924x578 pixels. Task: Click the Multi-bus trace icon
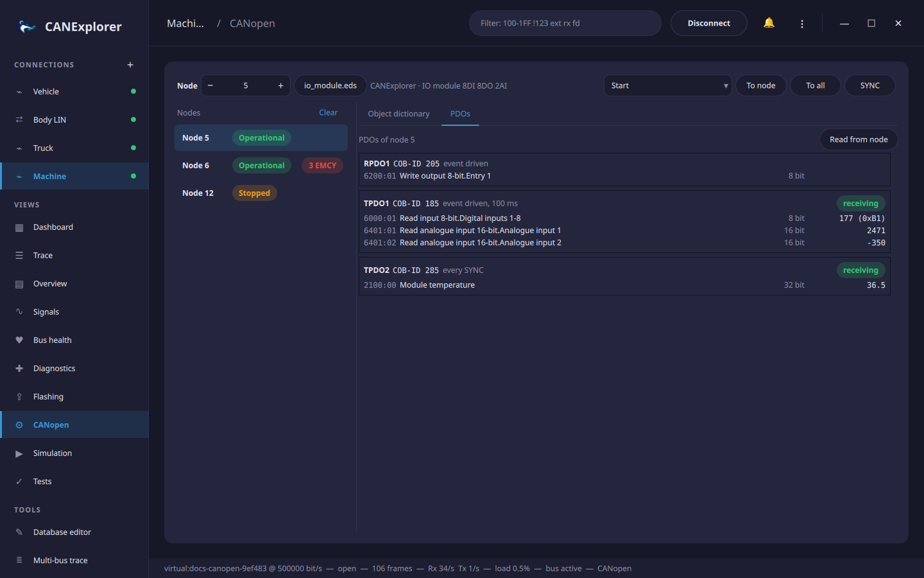click(x=19, y=561)
